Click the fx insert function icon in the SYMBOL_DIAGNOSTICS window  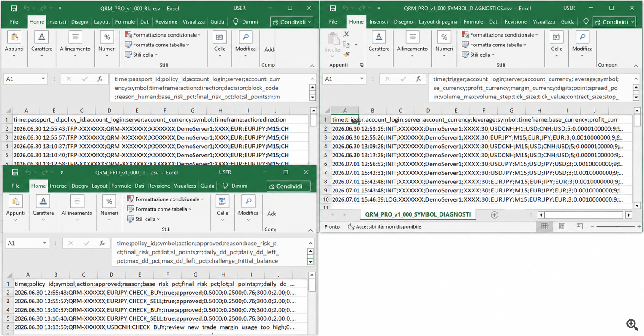pyautogui.click(x=419, y=79)
